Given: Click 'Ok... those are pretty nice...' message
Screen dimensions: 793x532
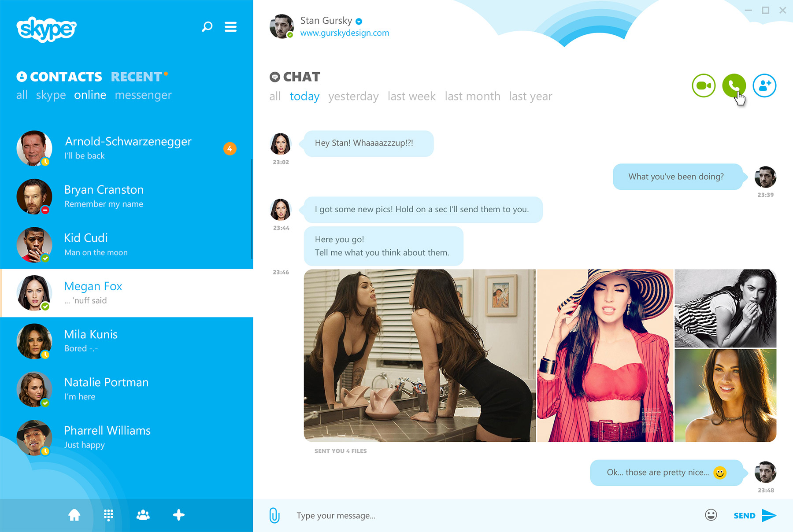Looking at the screenshot, I should [x=668, y=473].
